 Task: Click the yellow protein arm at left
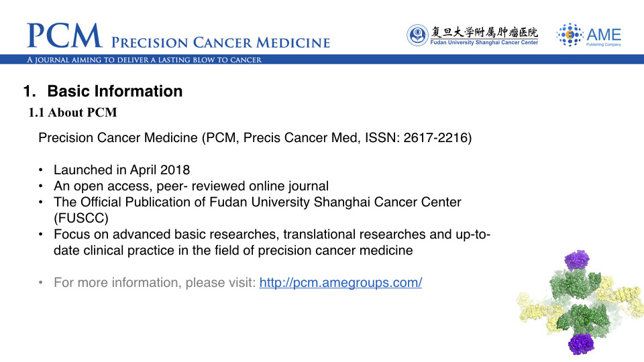coord(535,310)
